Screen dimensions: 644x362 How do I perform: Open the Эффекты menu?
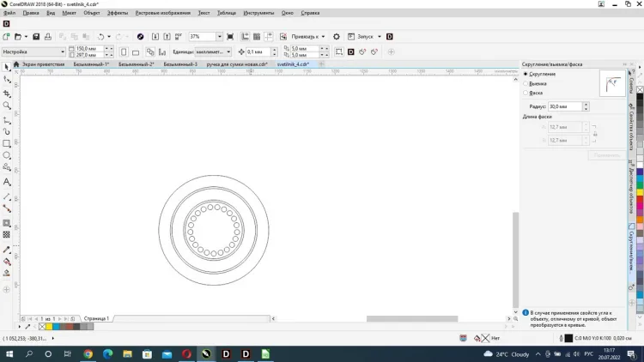118,13
